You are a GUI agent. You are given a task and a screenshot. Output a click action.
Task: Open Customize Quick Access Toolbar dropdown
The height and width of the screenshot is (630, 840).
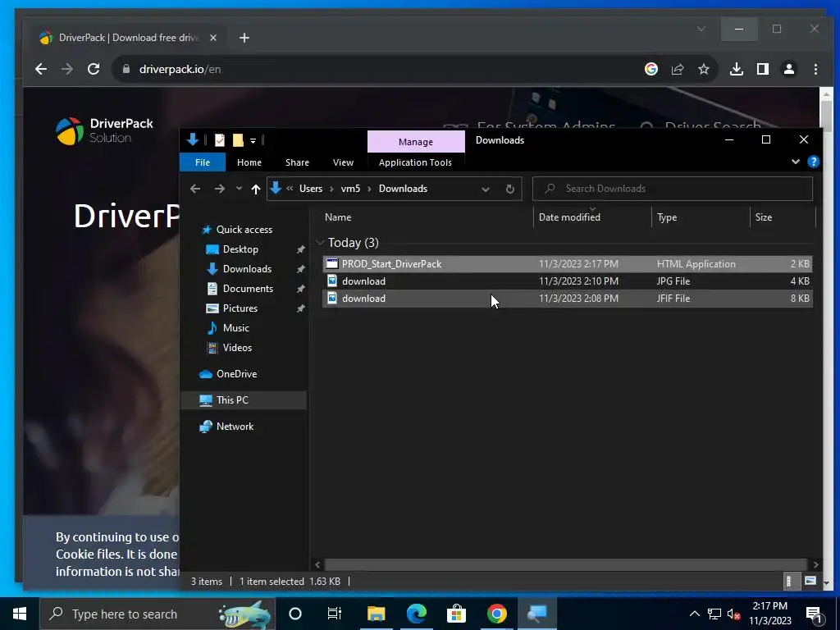[x=253, y=141]
